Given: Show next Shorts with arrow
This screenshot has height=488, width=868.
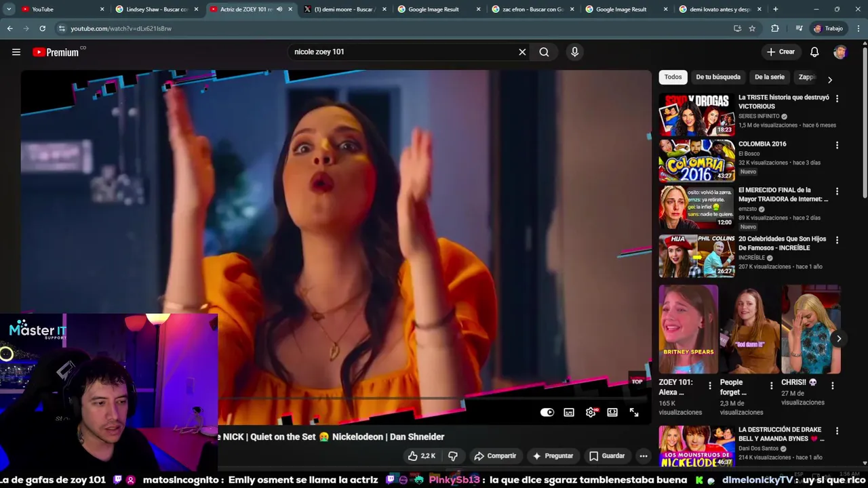Looking at the screenshot, I should 839,339.
